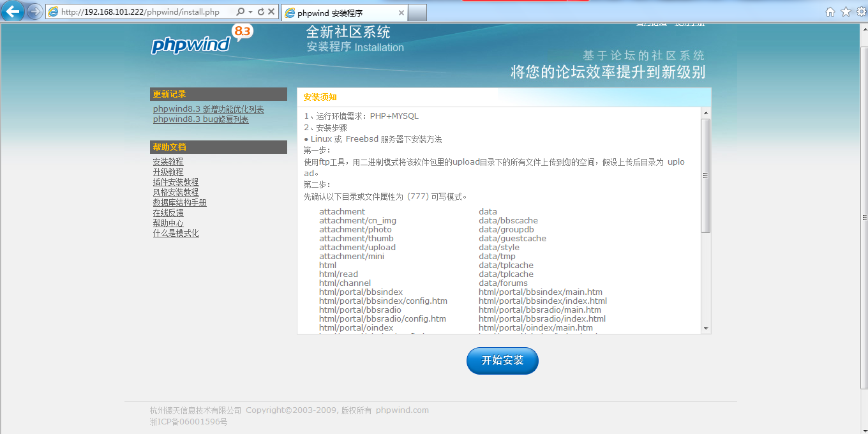This screenshot has width=868, height=434.
Task: Close the phpwind 安装程序 tab
Action: [x=401, y=13]
